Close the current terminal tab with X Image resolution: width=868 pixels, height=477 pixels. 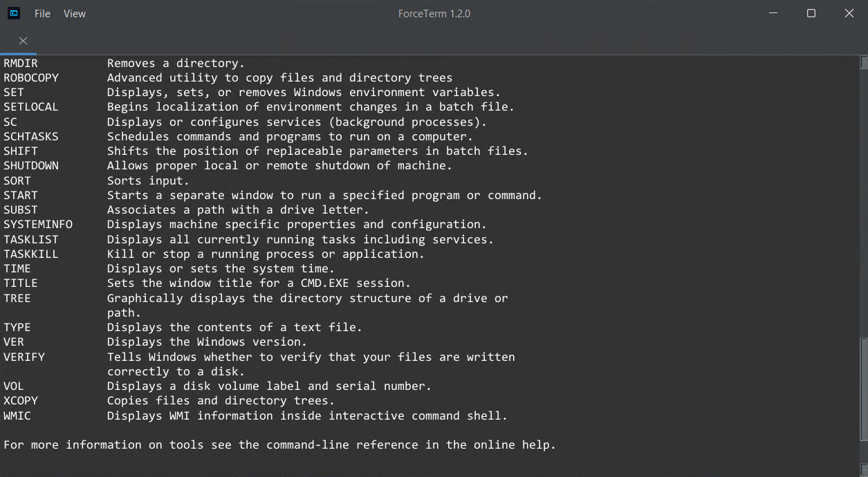(23, 41)
